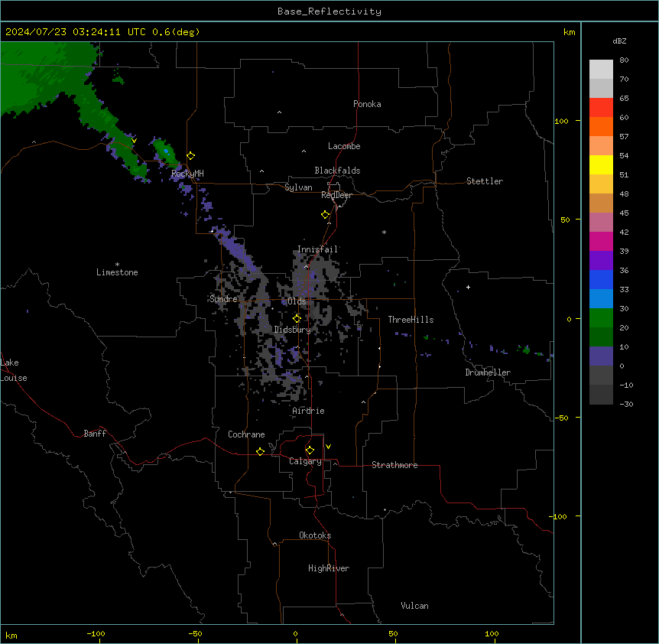Screen dimensions: 659x644
Task: Click the yellow diamond marker between Olds and Didsbury
Action: [x=297, y=319]
